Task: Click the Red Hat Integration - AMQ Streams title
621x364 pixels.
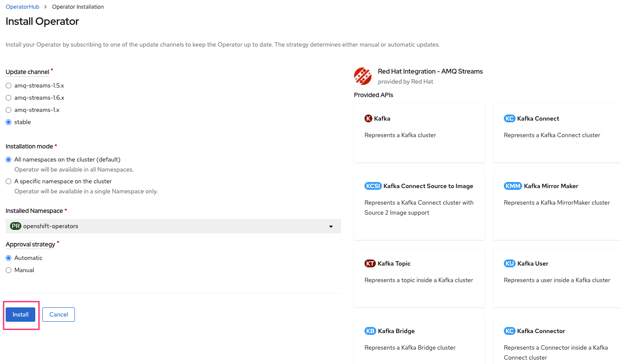Action: (x=430, y=71)
